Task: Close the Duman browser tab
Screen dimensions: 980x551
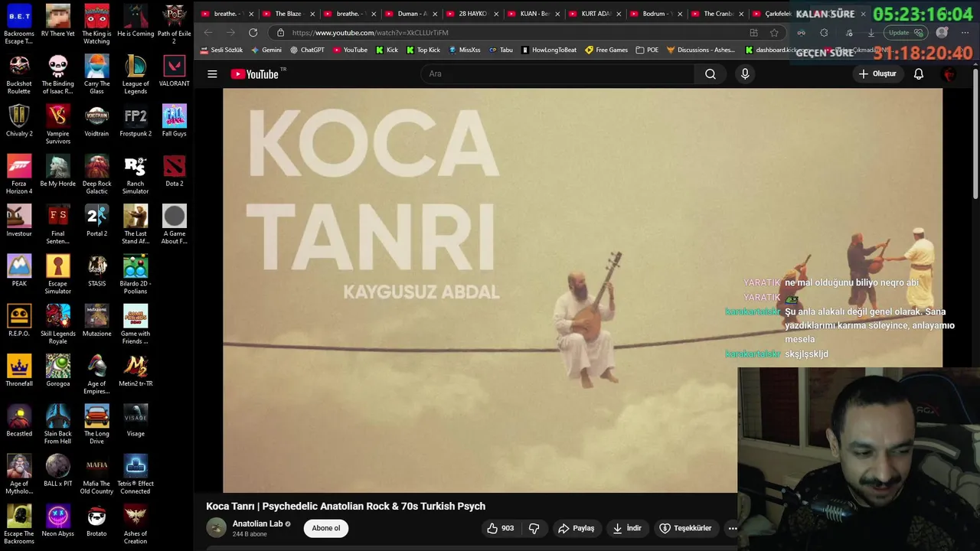Action: [x=435, y=14]
